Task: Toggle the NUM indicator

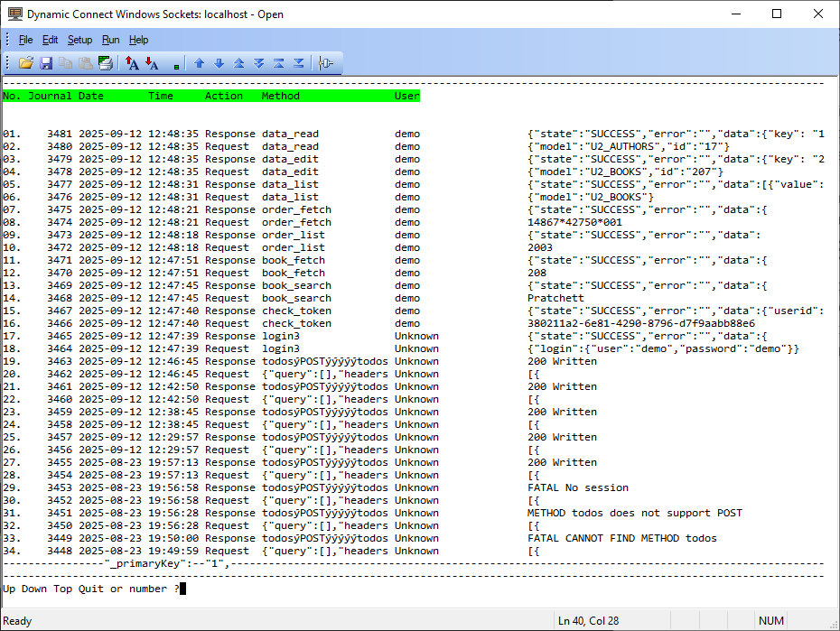Action: point(770,620)
